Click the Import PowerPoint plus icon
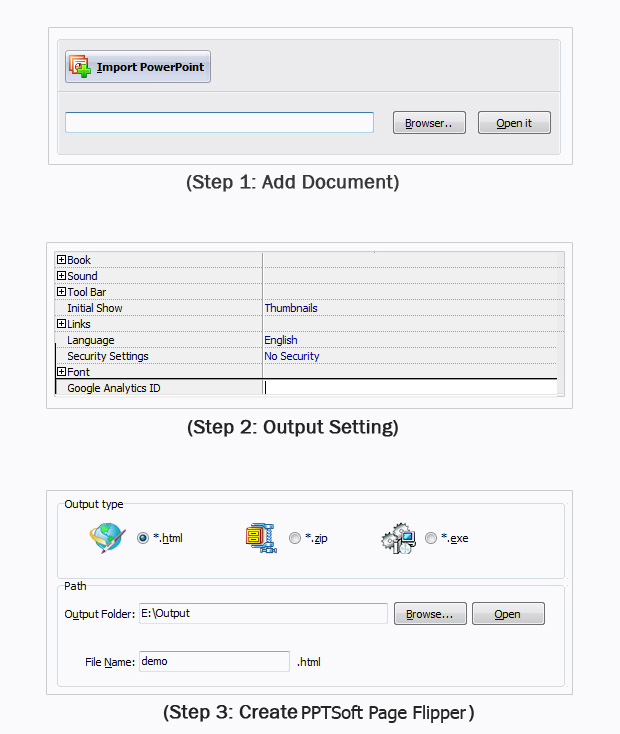 click(80, 66)
